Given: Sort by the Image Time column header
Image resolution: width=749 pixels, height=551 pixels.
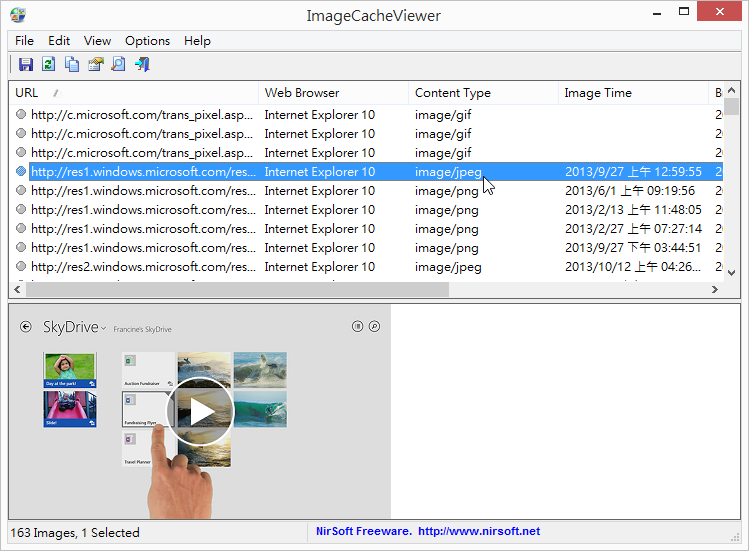Looking at the screenshot, I should coord(633,93).
